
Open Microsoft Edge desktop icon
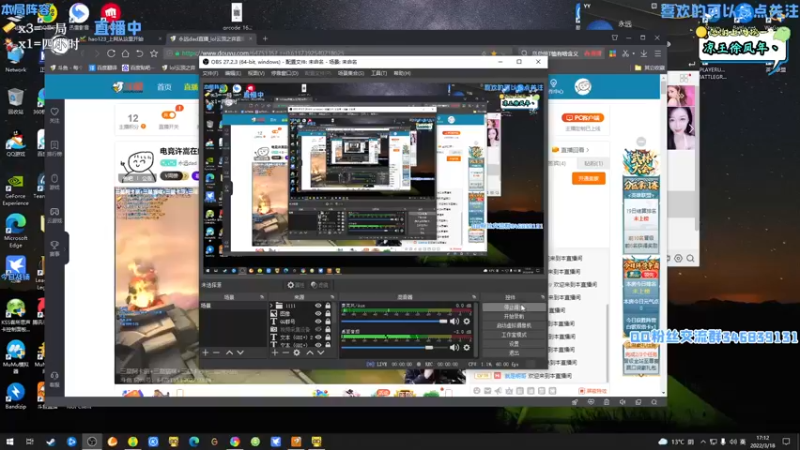tap(15, 231)
